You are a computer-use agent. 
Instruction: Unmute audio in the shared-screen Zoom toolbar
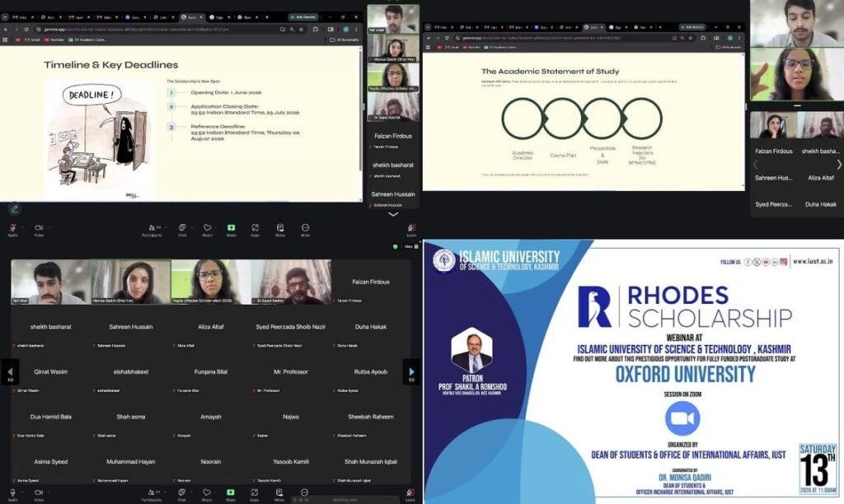(x=12, y=230)
